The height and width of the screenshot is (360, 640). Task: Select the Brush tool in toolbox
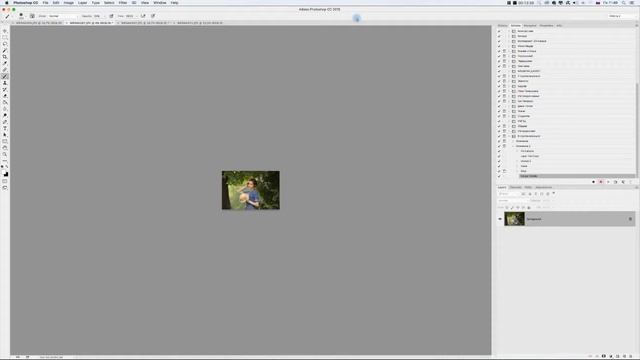(5, 76)
